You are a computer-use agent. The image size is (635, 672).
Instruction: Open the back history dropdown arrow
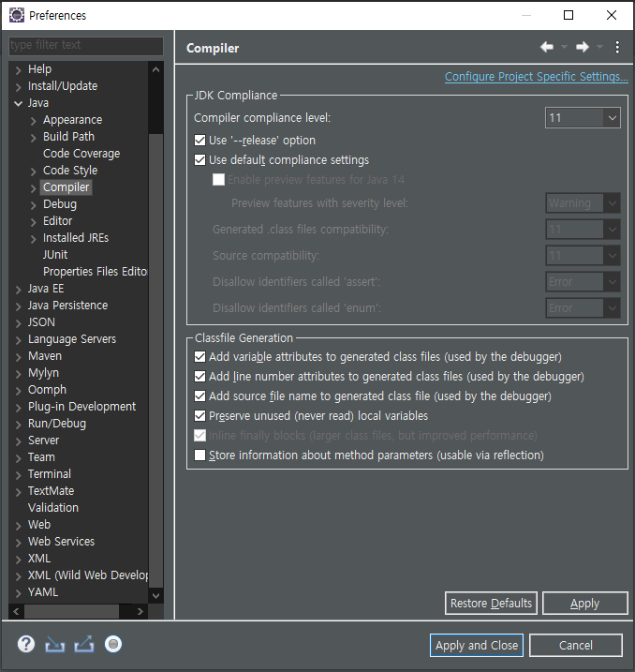564,47
